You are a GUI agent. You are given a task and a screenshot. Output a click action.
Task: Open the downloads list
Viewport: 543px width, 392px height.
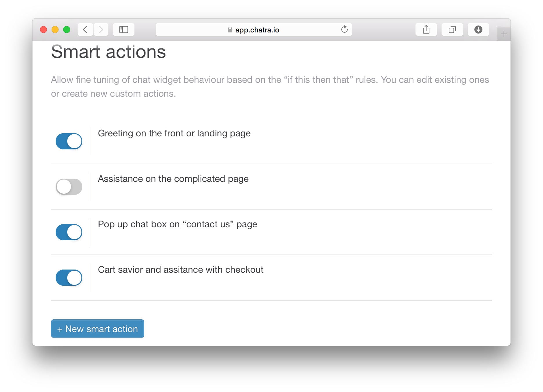478,30
